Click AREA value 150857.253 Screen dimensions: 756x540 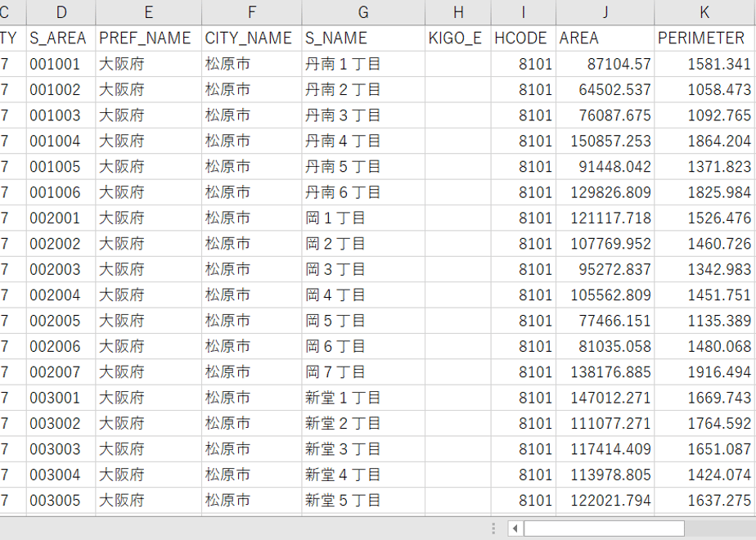pyautogui.click(x=605, y=142)
